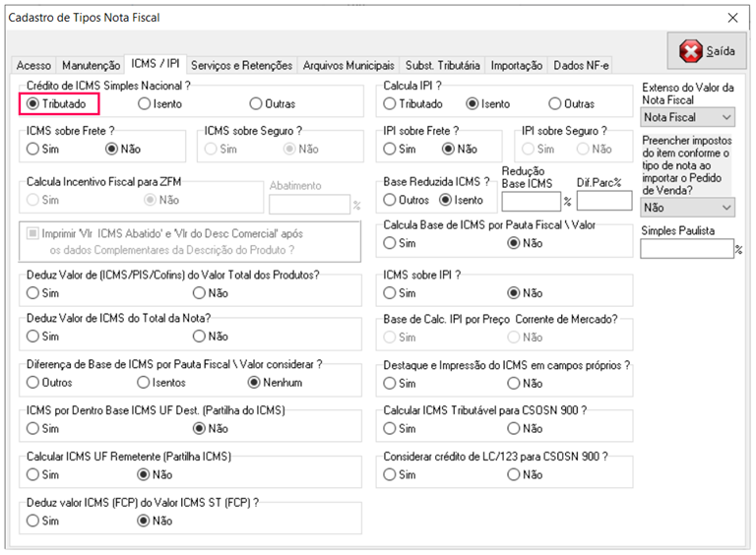Click the red X Saída button
756x555 pixels.
(706, 50)
